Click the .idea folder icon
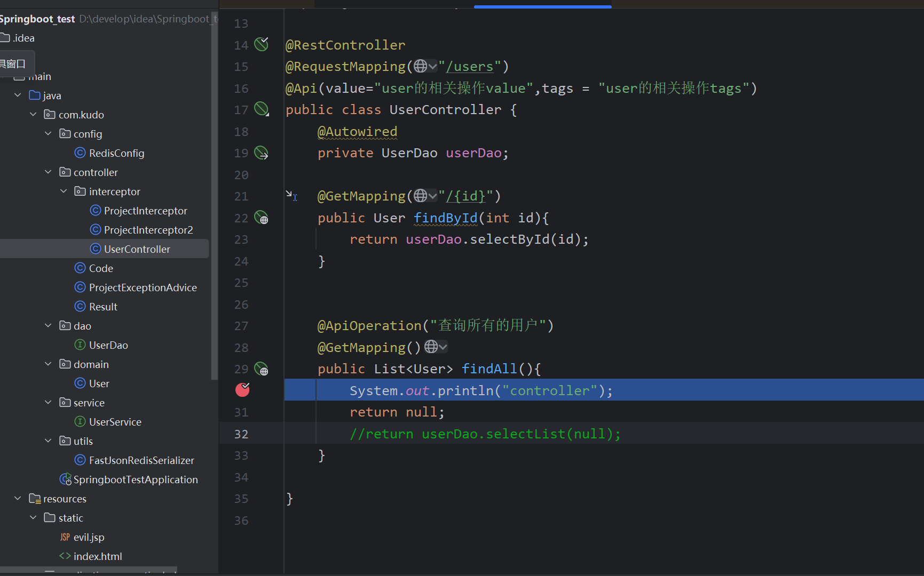Screen dimensions: 924x576 coord(5,38)
